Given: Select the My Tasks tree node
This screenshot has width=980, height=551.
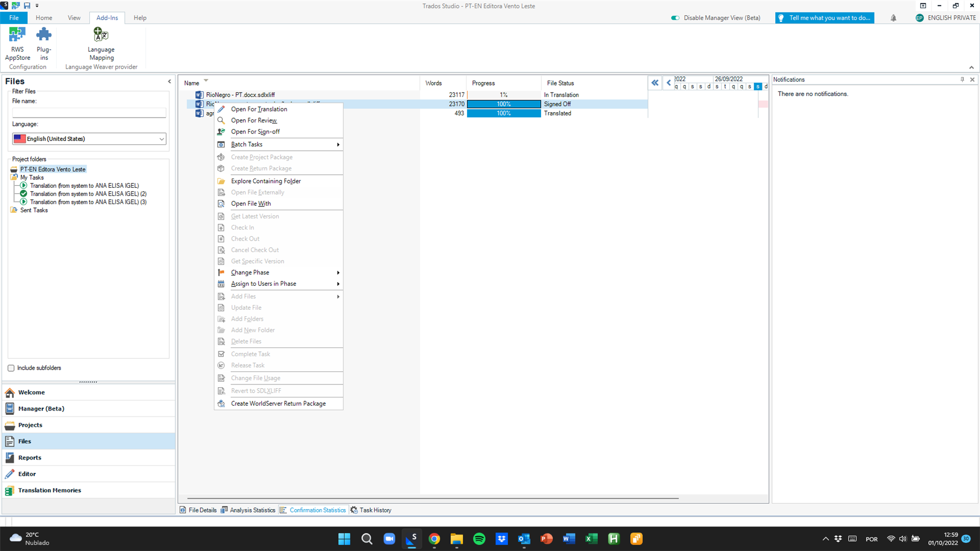Looking at the screenshot, I should (x=32, y=177).
